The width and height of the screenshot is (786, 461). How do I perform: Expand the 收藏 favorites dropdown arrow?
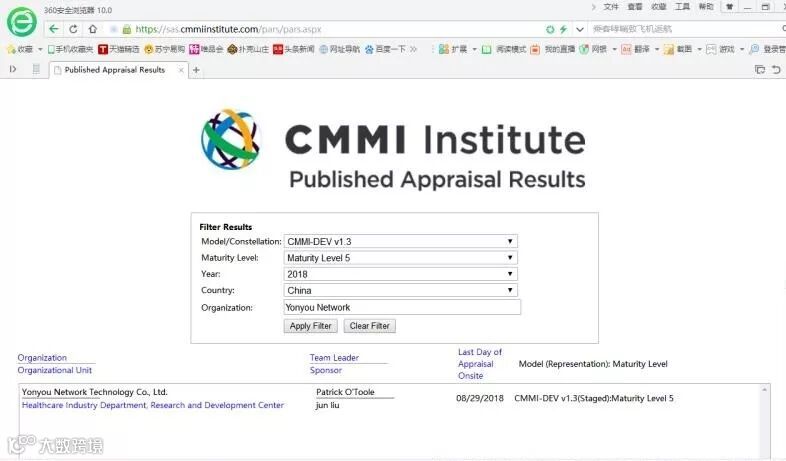(40, 49)
